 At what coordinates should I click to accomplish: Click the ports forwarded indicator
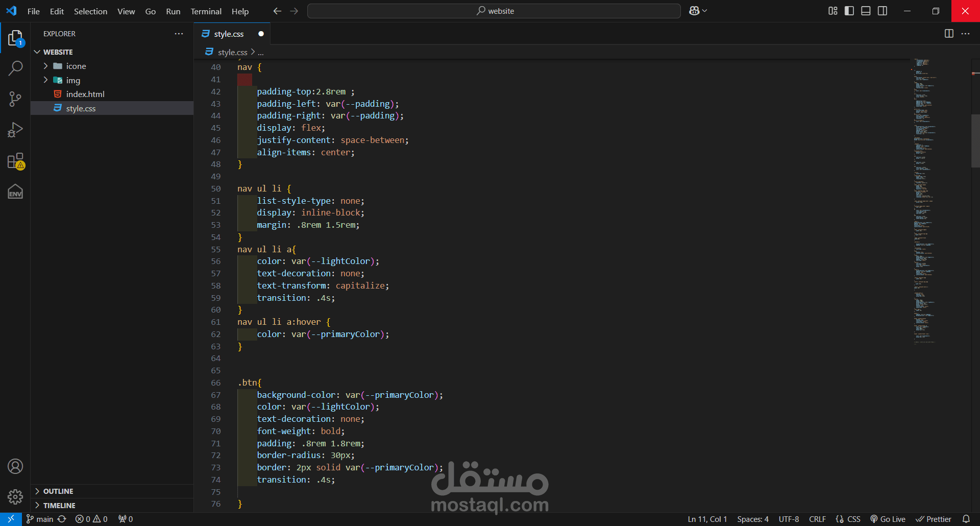[126, 519]
